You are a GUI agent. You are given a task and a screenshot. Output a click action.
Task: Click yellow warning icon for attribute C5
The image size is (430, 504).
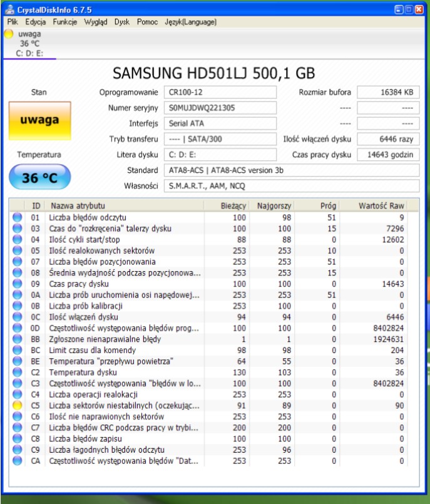point(18,406)
